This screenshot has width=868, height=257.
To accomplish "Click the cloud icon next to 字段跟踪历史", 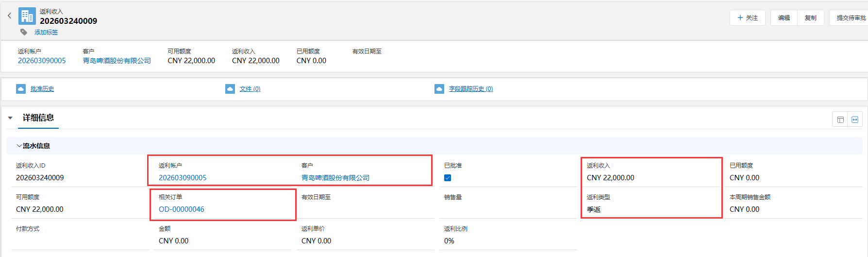I will click(439, 89).
